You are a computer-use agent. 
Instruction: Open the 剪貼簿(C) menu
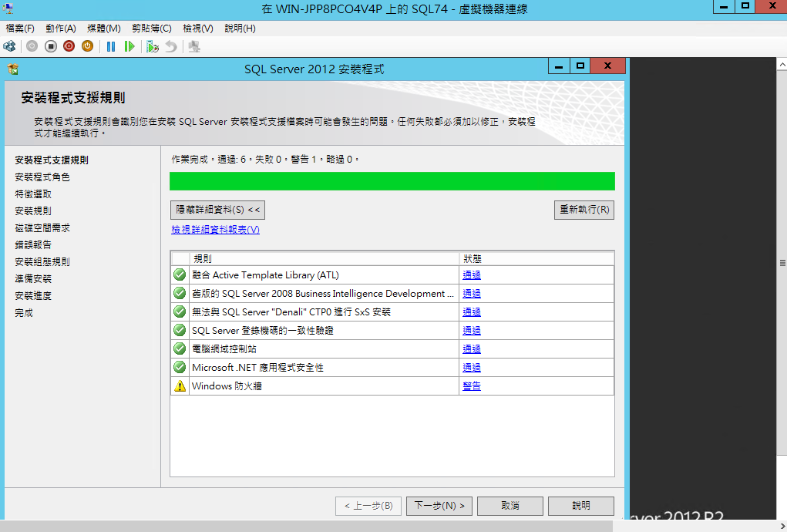152,29
